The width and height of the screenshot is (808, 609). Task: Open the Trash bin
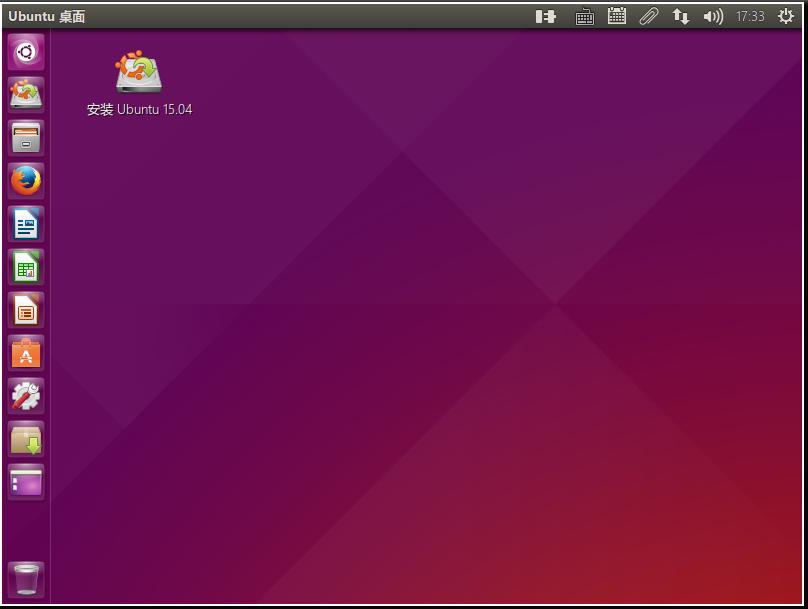[26, 579]
